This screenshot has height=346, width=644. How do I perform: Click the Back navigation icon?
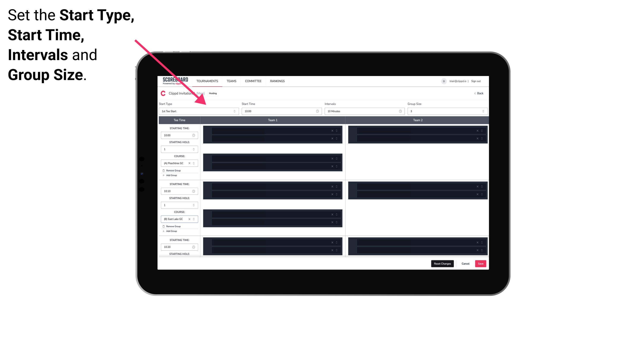click(x=473, y=93)
